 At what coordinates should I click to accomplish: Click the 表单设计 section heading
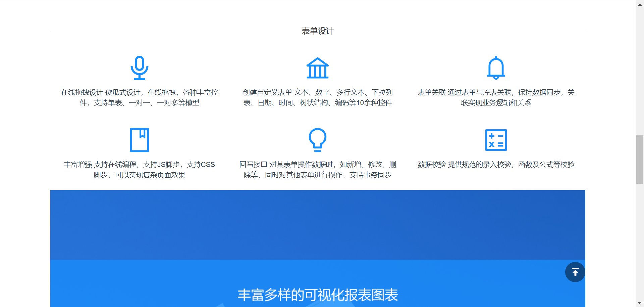click(318, 31)
